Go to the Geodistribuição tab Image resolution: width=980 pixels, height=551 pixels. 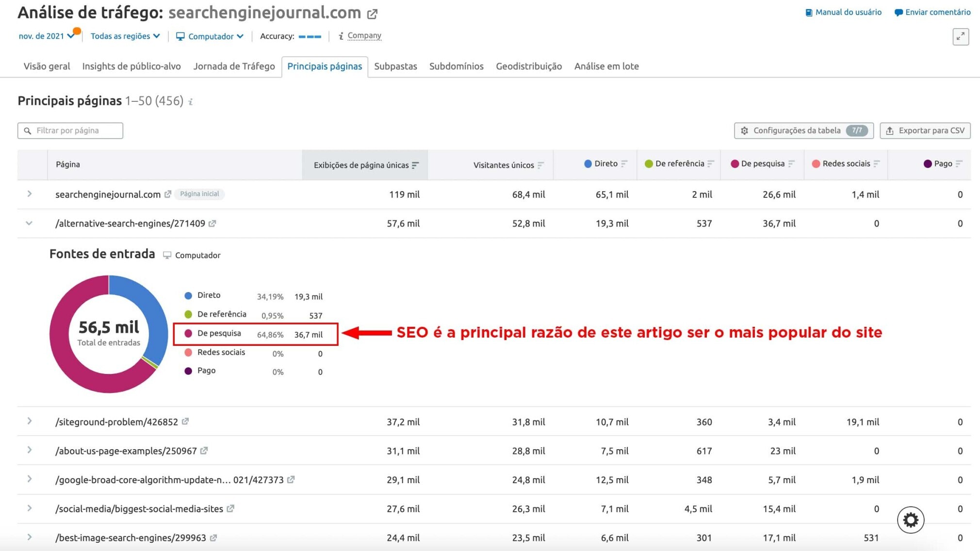pyautogui.click(x=529, y=66)
